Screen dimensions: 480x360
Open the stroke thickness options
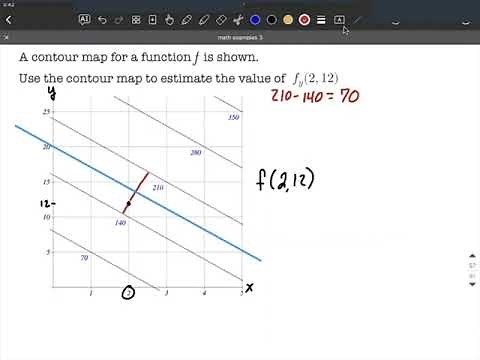click(321, 20)
